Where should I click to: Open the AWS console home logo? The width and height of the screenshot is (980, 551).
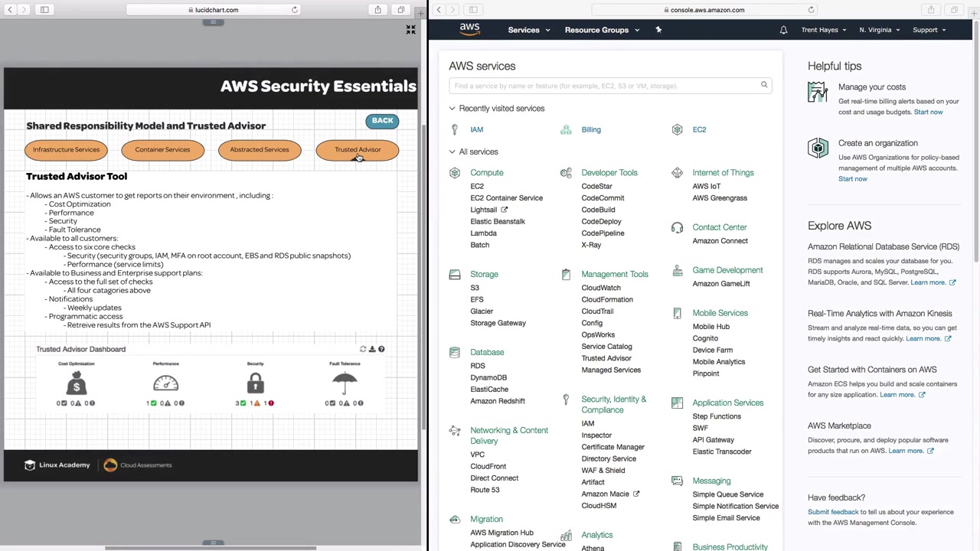pos(469,30)
